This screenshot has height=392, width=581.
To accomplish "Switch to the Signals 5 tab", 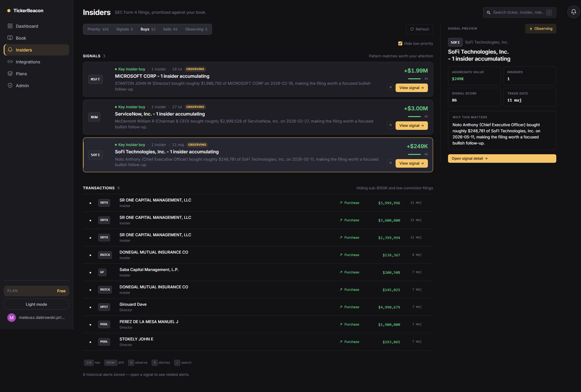I will [124, 29].
